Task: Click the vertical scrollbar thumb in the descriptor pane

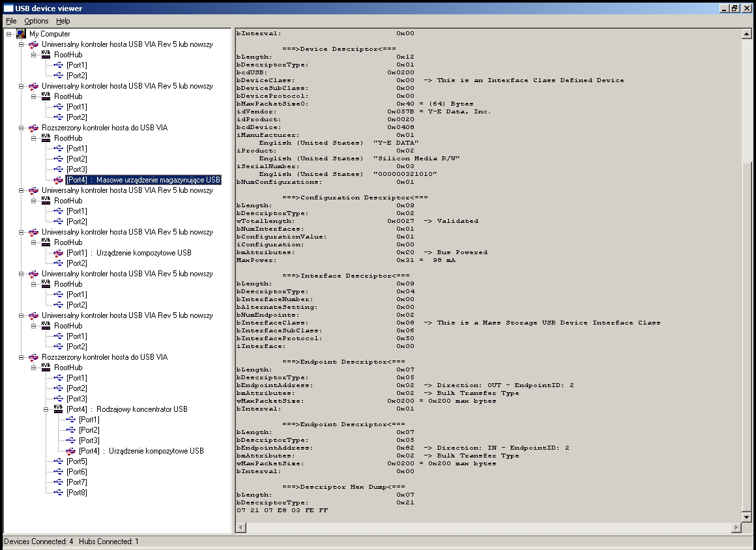Action: click(x=746, y=337)
